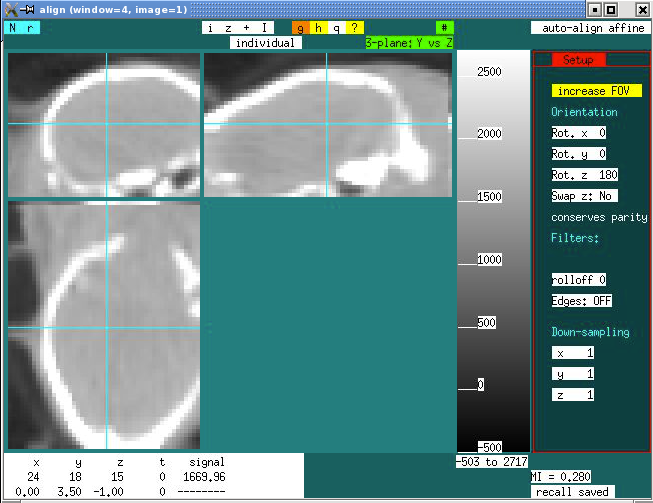Viewport: 653px width, 503px height.
Task: Click the y position value 3.50
Action: point(70,492)
